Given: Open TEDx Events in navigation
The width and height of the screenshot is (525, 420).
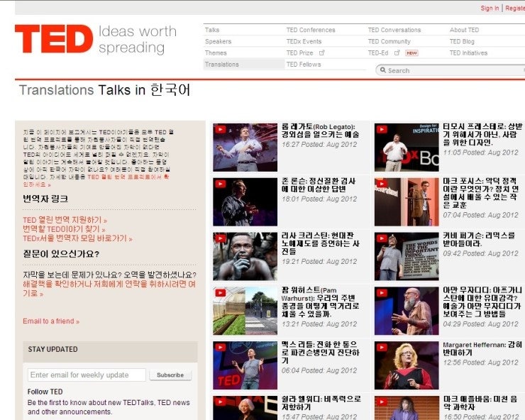Looking at the screenshot, I should 304,41.
